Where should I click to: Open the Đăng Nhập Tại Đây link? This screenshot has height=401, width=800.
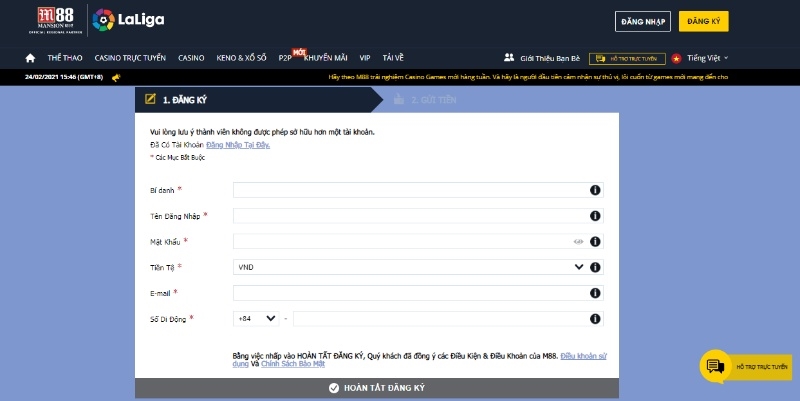click(x=238, y=145)
